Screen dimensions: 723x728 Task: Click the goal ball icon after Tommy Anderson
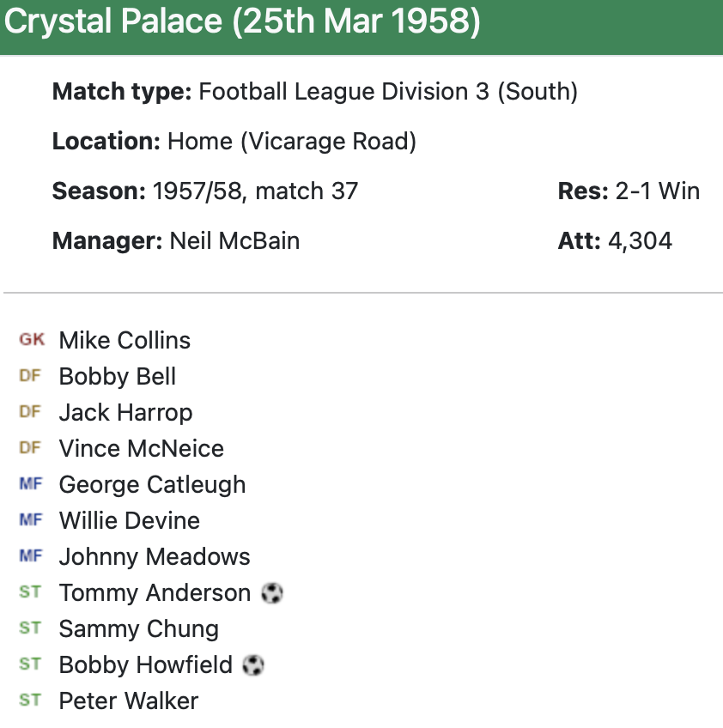[272, 592]
